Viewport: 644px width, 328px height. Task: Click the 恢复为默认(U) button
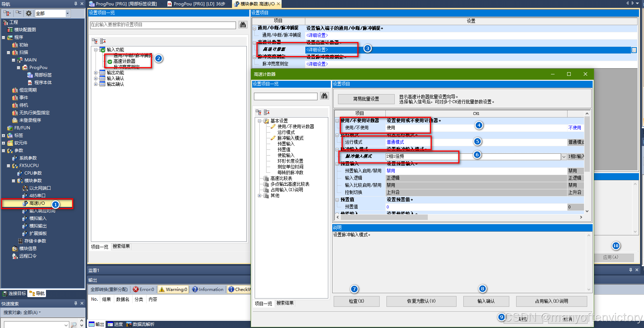pyautogui.click(x=421, y=301)
